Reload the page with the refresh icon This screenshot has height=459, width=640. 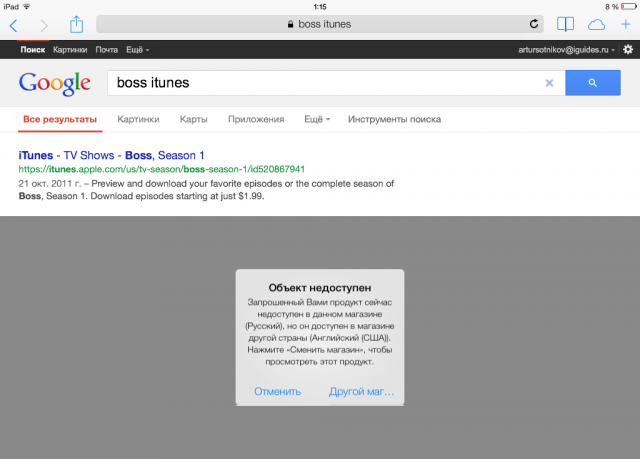pyautogui.click(x=534, y=24)
